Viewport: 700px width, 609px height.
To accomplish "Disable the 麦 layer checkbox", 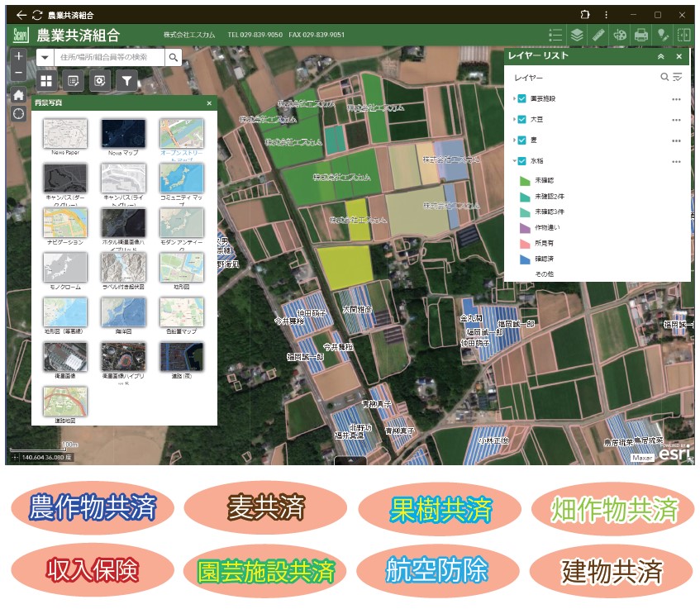I will 522,140.
